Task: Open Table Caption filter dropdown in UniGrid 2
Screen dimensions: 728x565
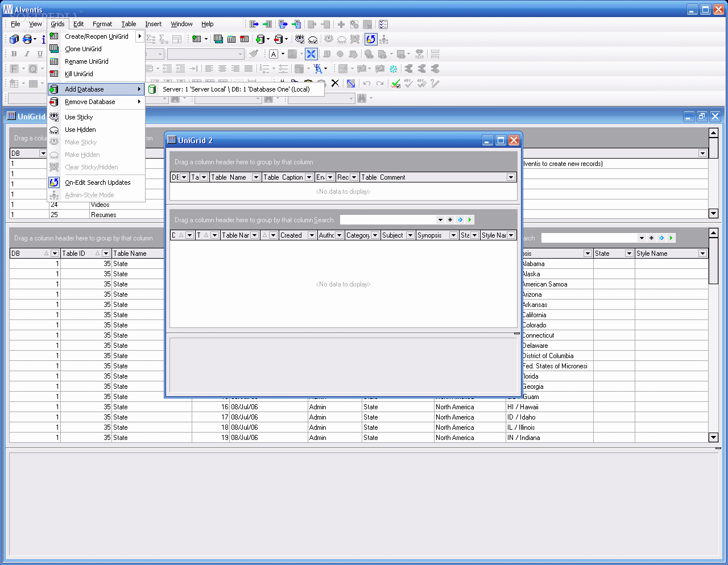Action: coord(309,177)
